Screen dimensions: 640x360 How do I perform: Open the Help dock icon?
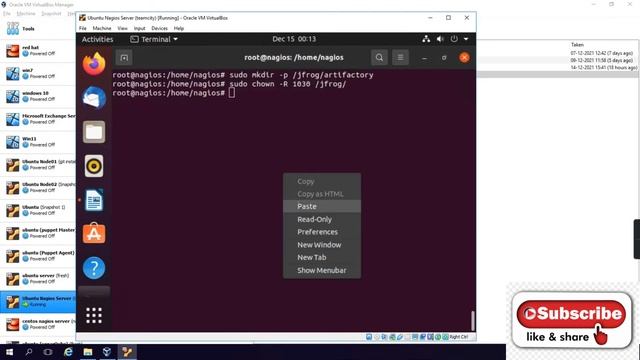[94, 268]
